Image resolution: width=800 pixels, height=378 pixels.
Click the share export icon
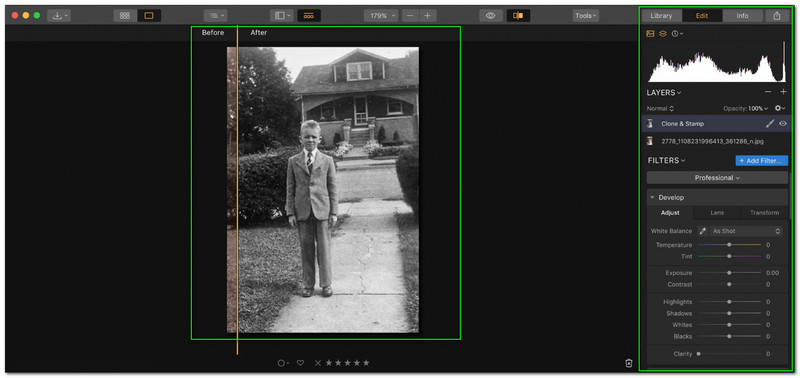(x=777, y=16)
